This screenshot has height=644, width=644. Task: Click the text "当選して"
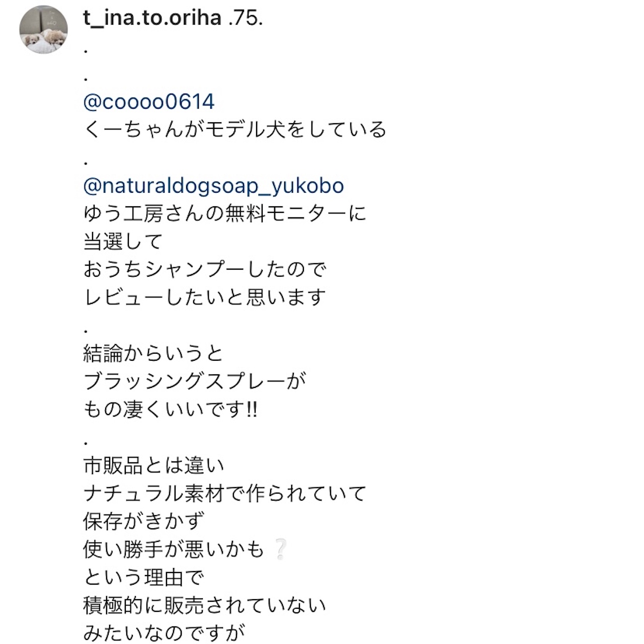122,243
